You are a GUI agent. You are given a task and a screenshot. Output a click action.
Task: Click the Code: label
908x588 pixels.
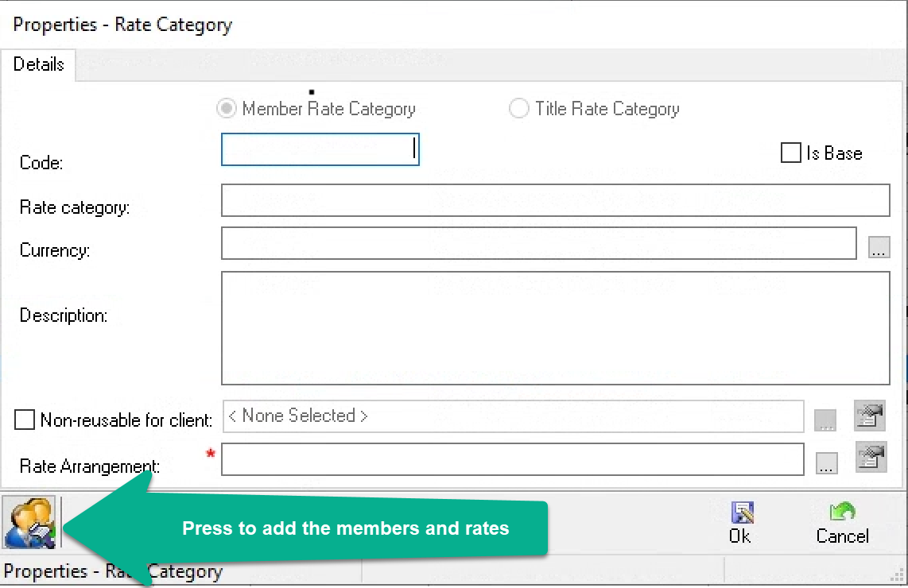pyautogui.click(x=41, y=163)
